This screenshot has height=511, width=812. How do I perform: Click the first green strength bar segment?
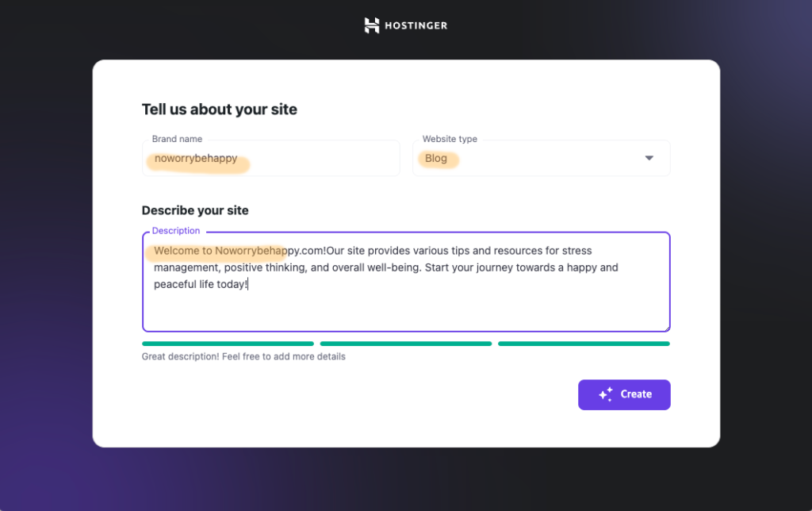coord(228,344)
